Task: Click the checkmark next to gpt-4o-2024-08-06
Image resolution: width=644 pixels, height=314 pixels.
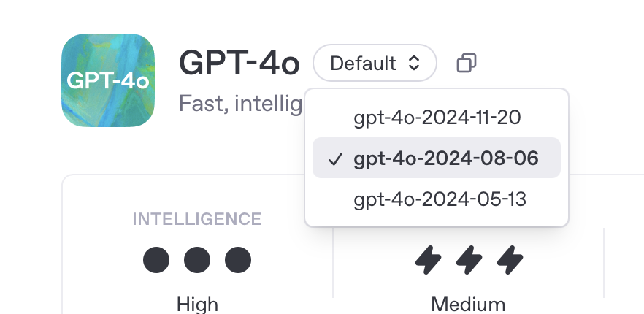Action: click(335, 159)
